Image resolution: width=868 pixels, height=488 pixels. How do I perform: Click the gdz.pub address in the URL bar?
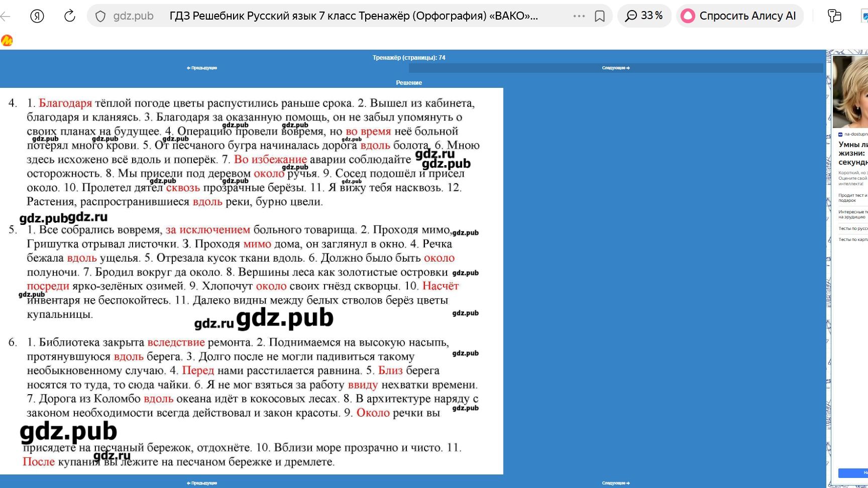pos(134,16)
